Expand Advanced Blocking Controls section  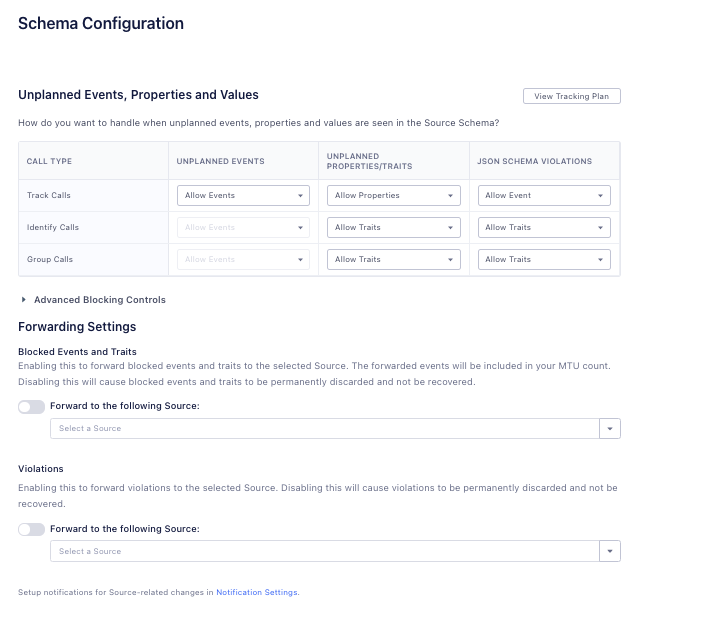[x=99, y=300]
